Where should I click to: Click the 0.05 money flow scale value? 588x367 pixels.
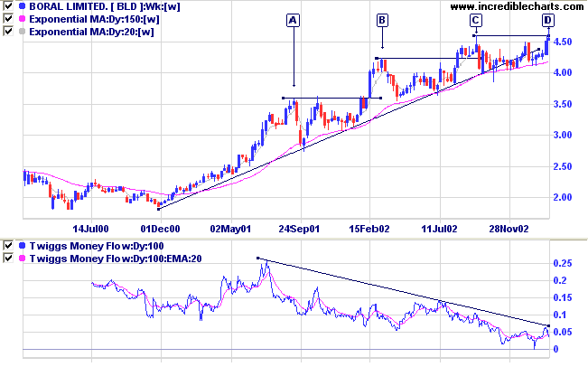pyautogui.click(x=563, y=332)
